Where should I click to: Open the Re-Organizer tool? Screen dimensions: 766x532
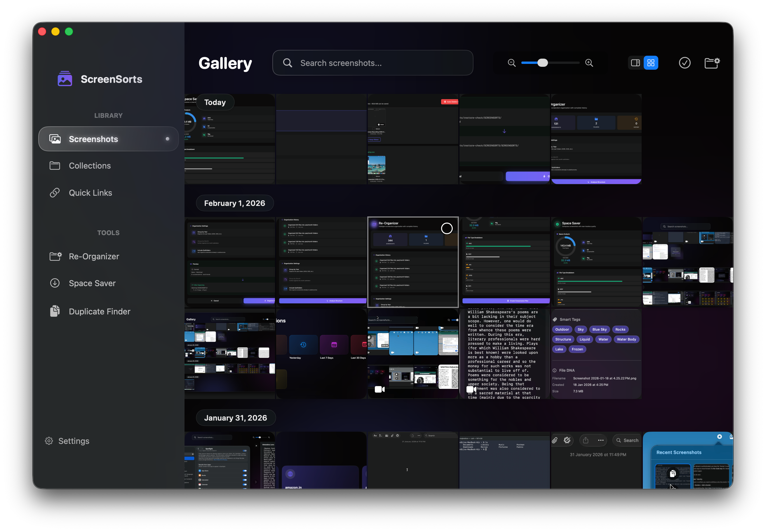94,256
